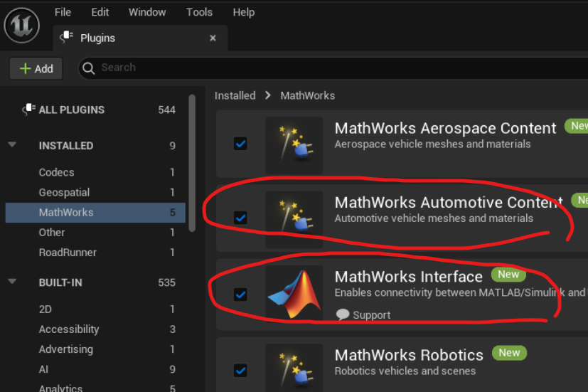Select the Analytics category
Viewport: 588px width, 392px height.
click(x=95, y=387)
